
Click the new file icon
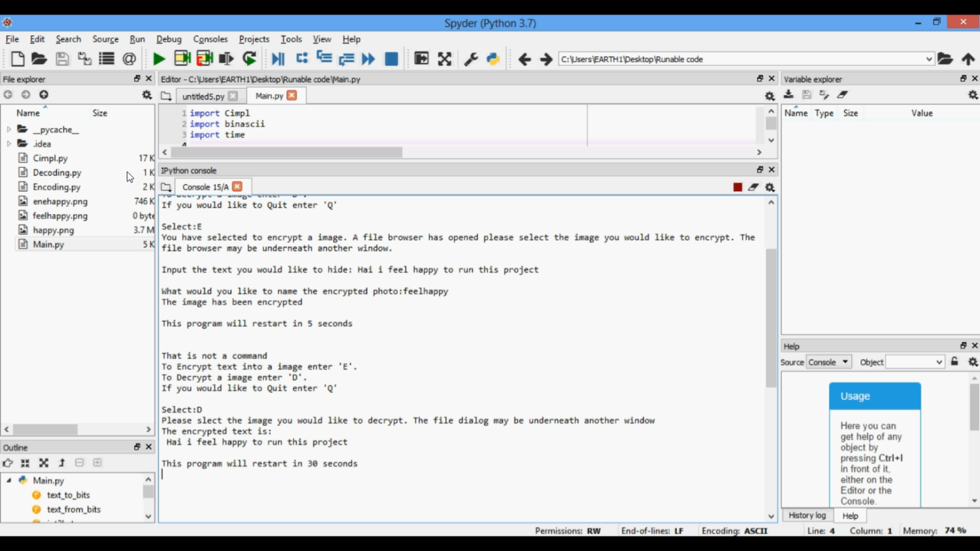18,59
